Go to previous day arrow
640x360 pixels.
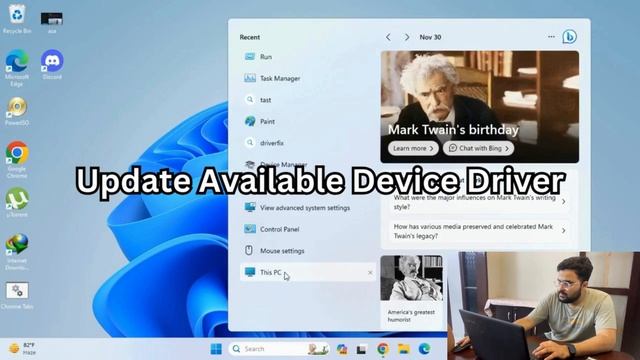388,37
